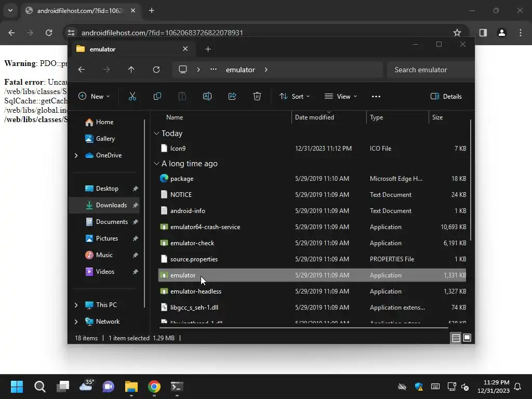Open Chrome tab search dropdown
Viewport: 532px width, 399px height.
[x=10, y=10]
